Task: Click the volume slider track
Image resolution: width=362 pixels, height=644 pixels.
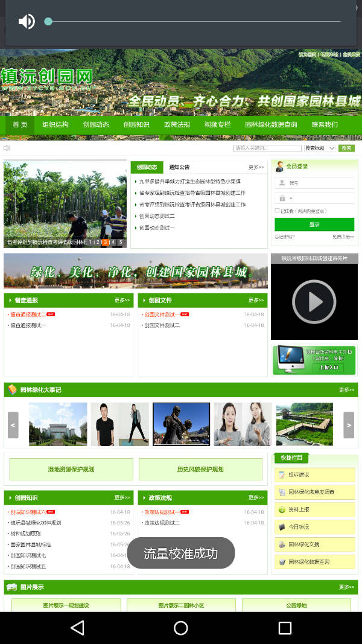Action: click(x=193, y=22)
